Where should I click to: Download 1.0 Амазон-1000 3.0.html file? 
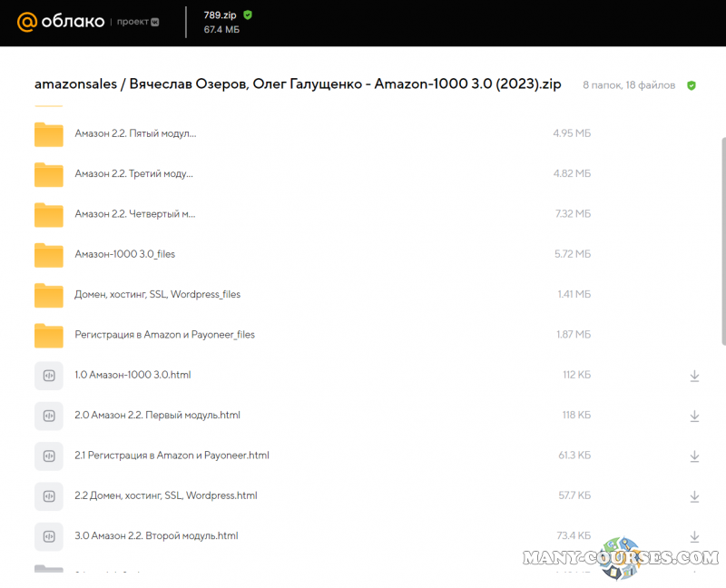(694, 376)
